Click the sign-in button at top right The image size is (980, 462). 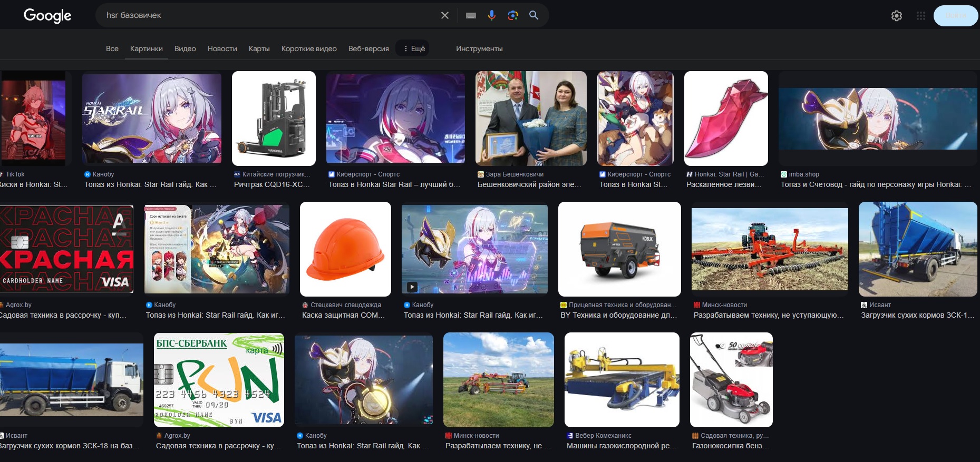956,16
